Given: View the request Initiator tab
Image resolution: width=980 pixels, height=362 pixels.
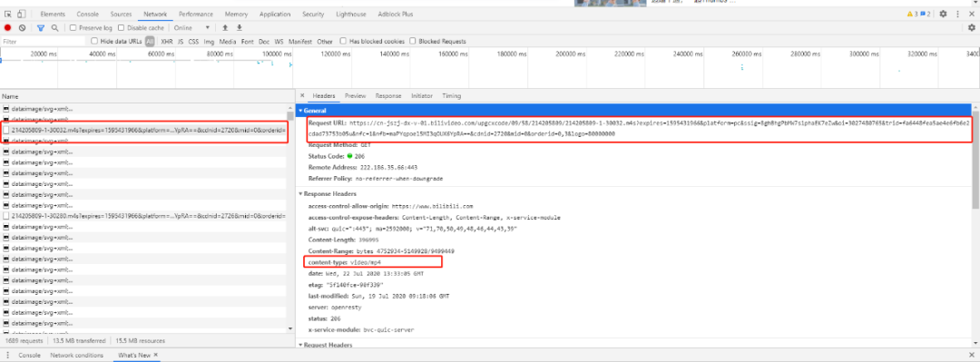Looking at the screenshot, I should (422, 95).
